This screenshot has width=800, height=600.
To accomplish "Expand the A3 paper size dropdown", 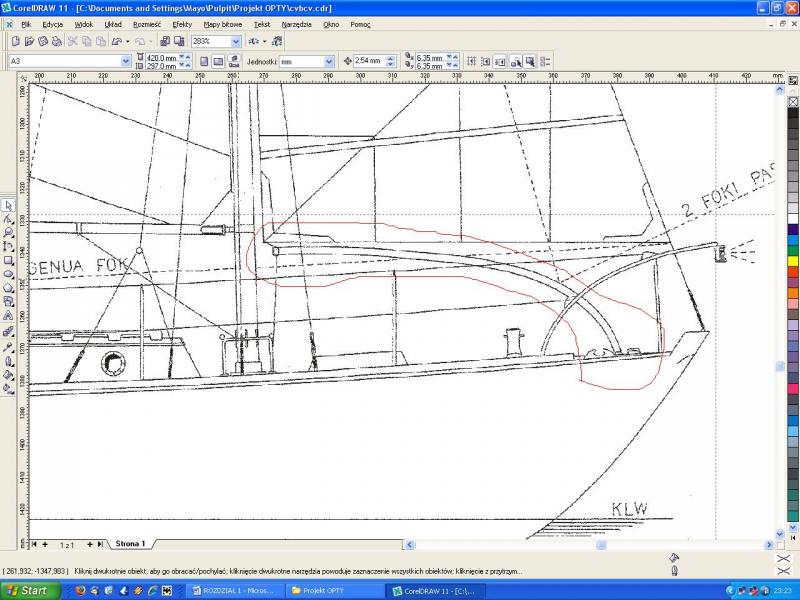I will coord(125,61).
